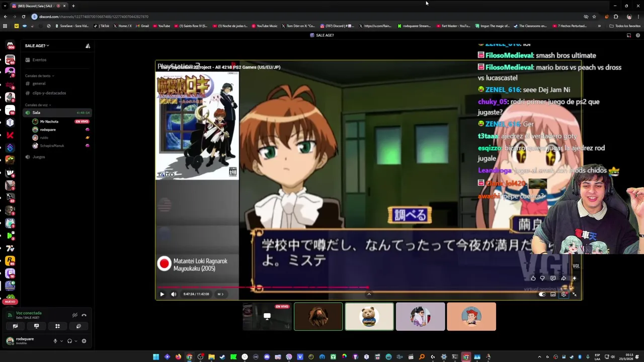Viewport: 644px width, 362px height.
Task: Open Eventos in the channel list
Action: (x=56, y=60)
